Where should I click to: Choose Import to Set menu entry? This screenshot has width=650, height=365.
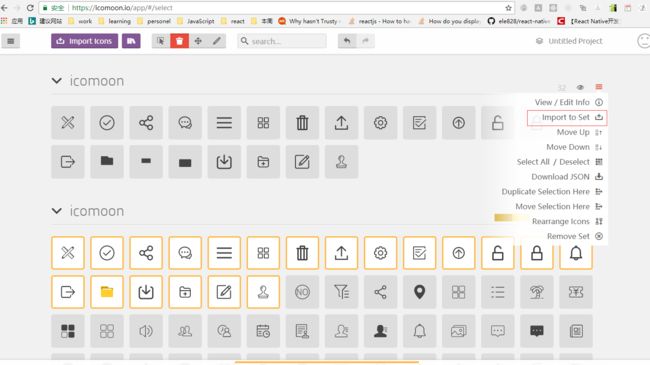(x=567, y=117)
